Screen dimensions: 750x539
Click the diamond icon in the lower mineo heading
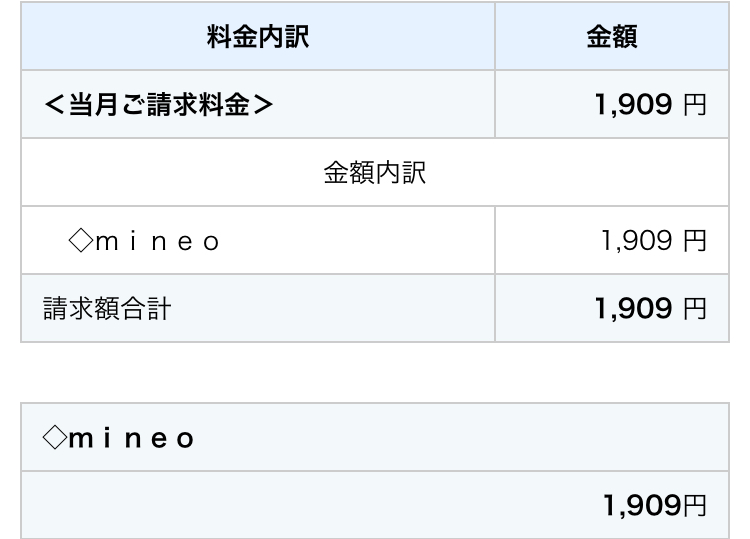55,437
